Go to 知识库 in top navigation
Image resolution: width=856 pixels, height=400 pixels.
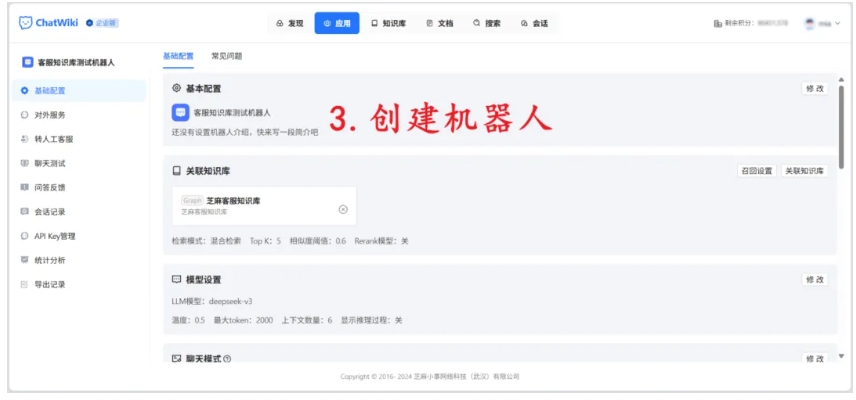[x=388, y=23]
